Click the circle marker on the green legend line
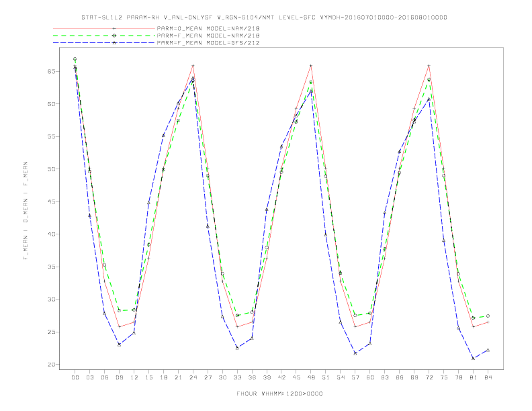This screenshot has height=411, width=532. [x=114, y=36]
